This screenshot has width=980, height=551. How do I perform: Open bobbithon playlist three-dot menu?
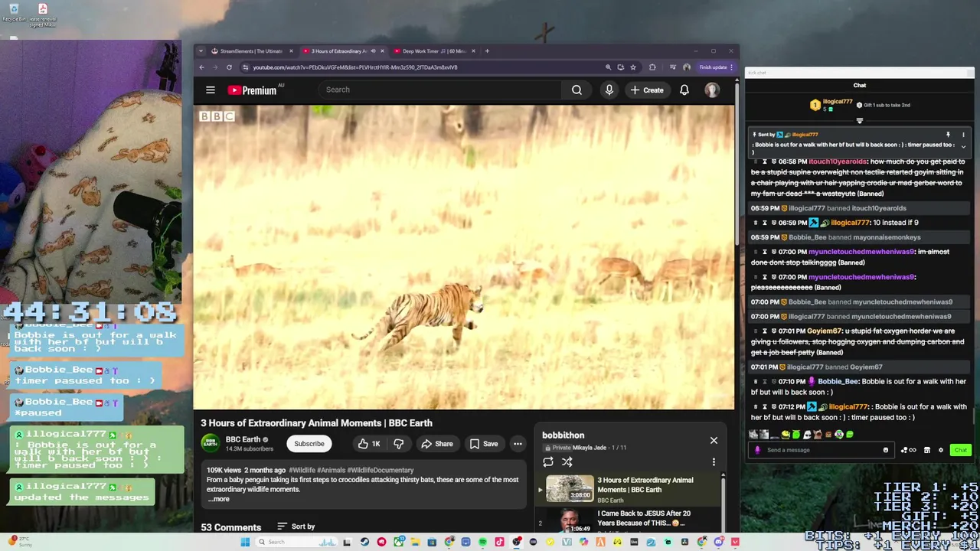coord(714,461)
